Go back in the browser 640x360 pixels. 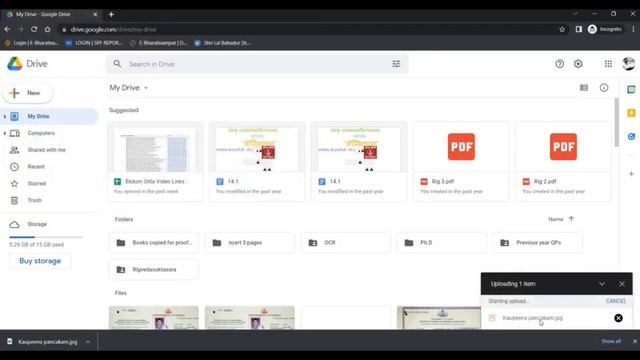pos(7,29)
